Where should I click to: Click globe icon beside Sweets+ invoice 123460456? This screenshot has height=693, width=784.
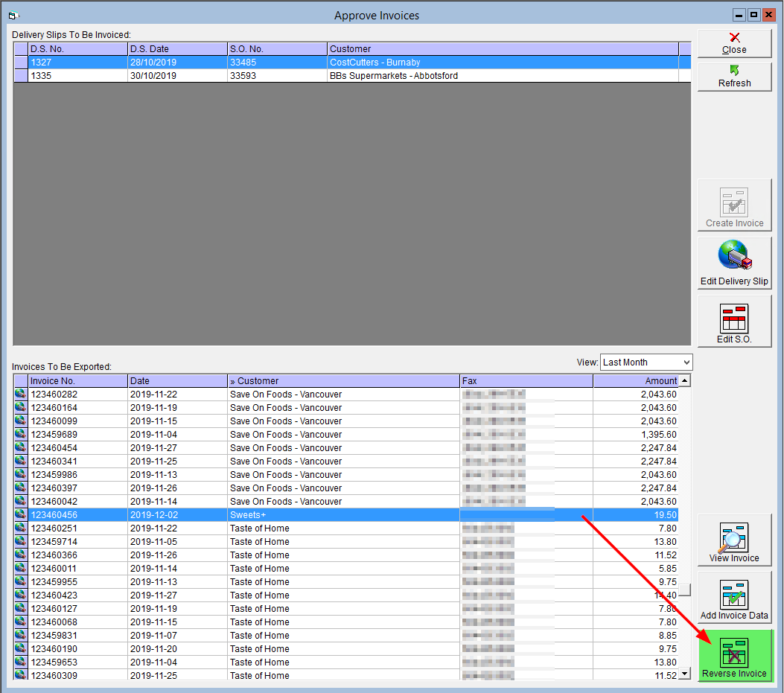click(x=21, y=514)
